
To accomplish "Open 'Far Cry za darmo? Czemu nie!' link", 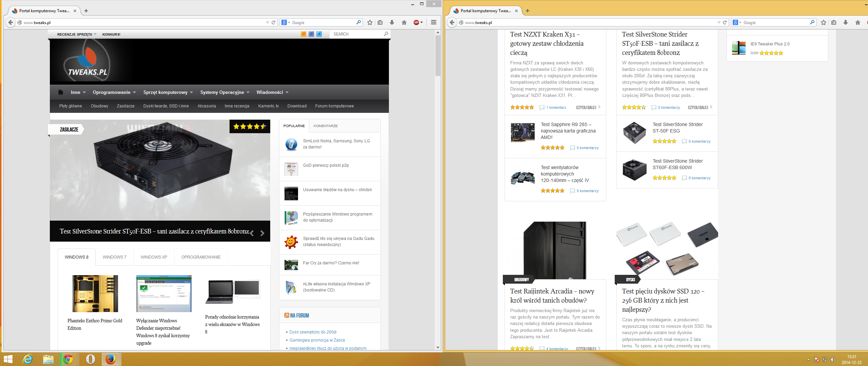I will (x=331, y=263).
